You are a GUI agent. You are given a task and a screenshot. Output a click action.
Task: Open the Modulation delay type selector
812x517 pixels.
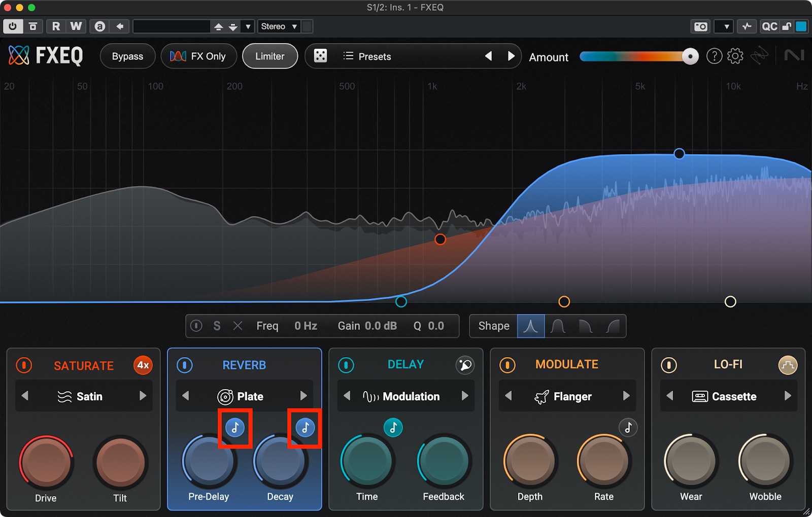point(406,396)
